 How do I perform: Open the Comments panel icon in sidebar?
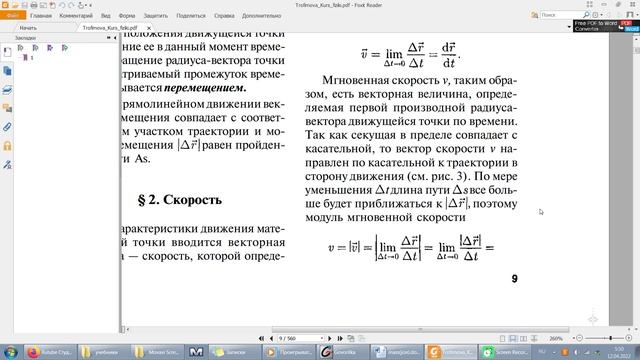tap(7, 108)
